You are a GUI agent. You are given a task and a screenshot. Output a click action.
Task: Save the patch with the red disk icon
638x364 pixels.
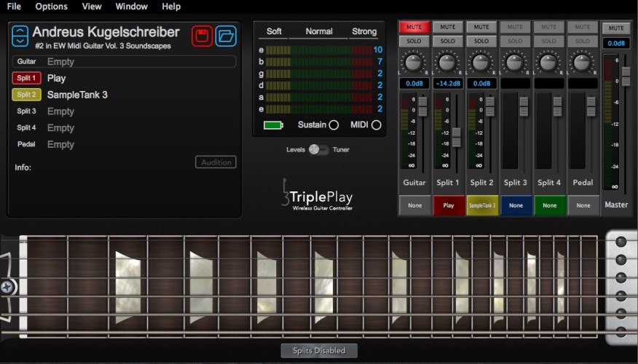pyautogui.click(x=202, y=36)
